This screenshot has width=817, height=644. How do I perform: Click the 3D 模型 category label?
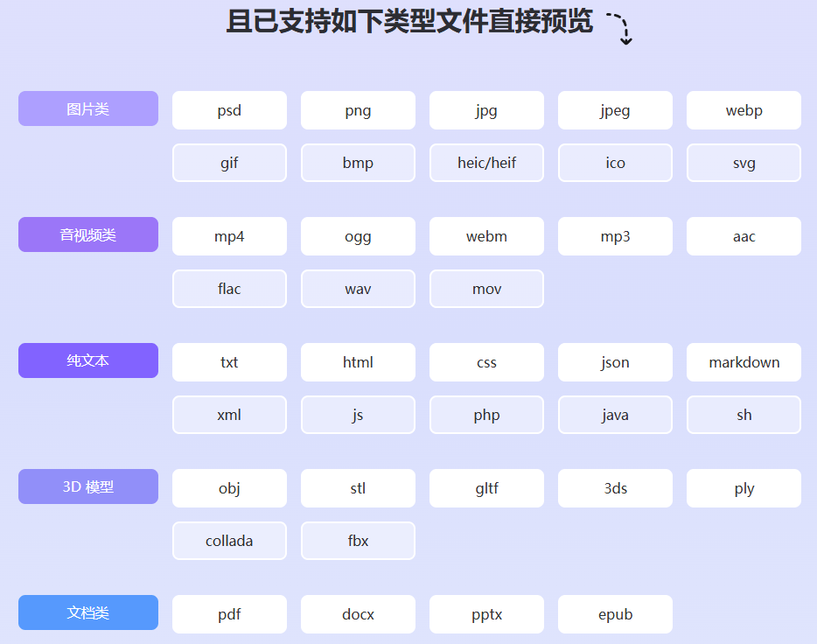(87, 486)
